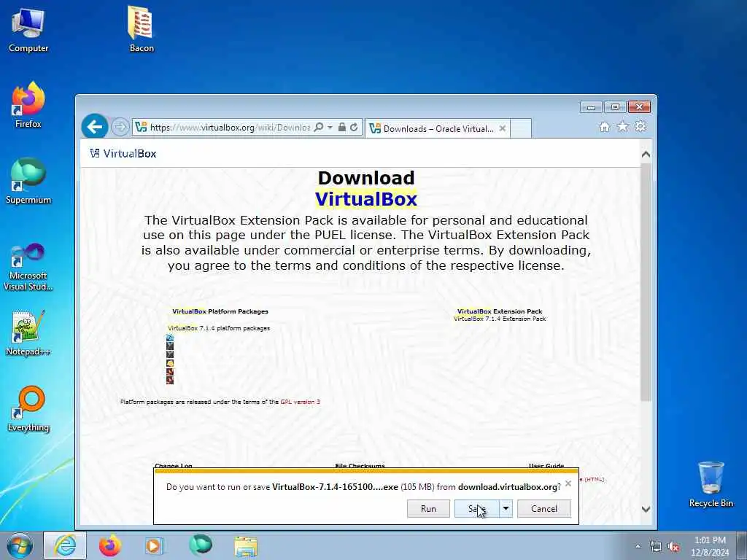
Task: Show hidden tray icons arrow
Action: tap(638, 546)
